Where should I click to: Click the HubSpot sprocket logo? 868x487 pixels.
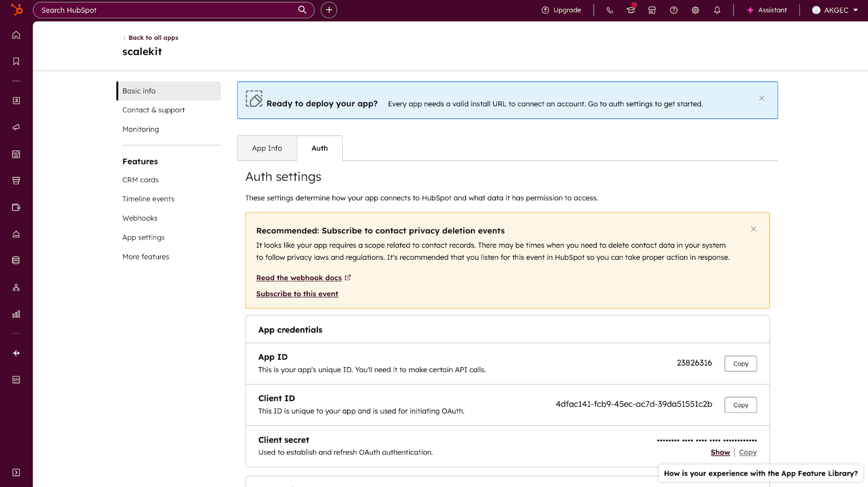pyautogui.click(x=17, y=10)
